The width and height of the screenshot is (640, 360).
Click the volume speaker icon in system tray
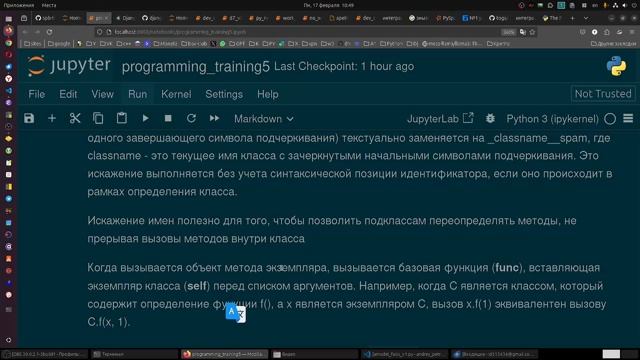(x=625, y=5)
